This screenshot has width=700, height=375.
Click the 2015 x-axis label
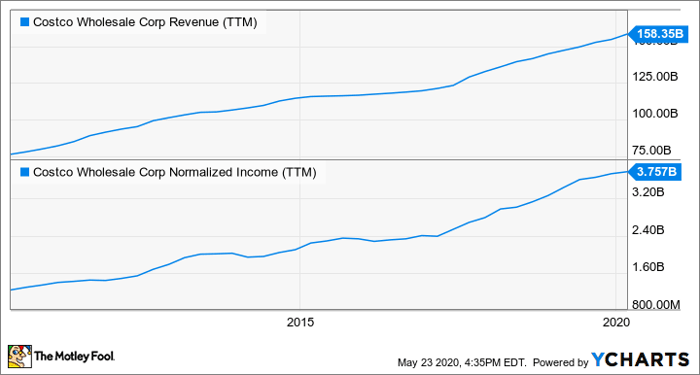coord(300,322)
